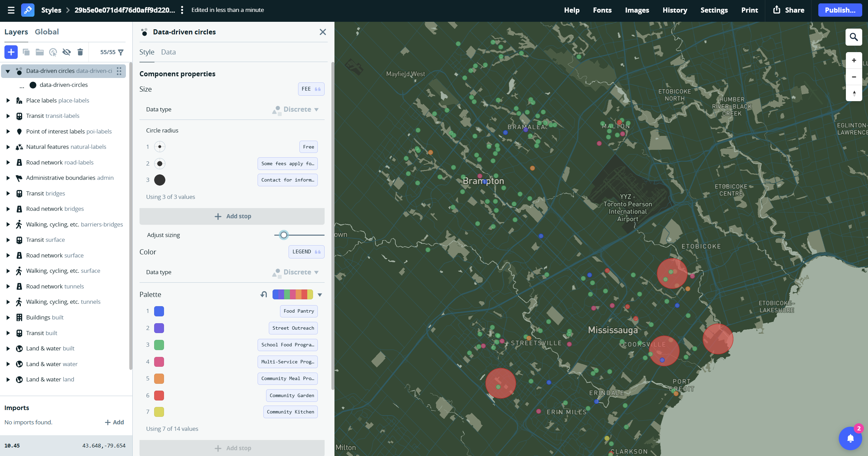Click the Food Pantry blue color swatch
The width and height of the screenshot is (868, 456).
(x=159, y=311)
